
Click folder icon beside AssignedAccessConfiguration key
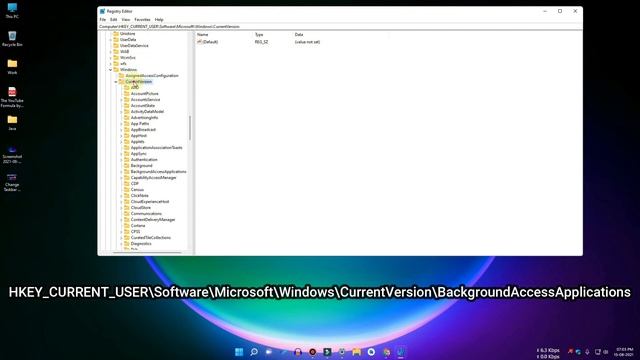tap(121, 76)
